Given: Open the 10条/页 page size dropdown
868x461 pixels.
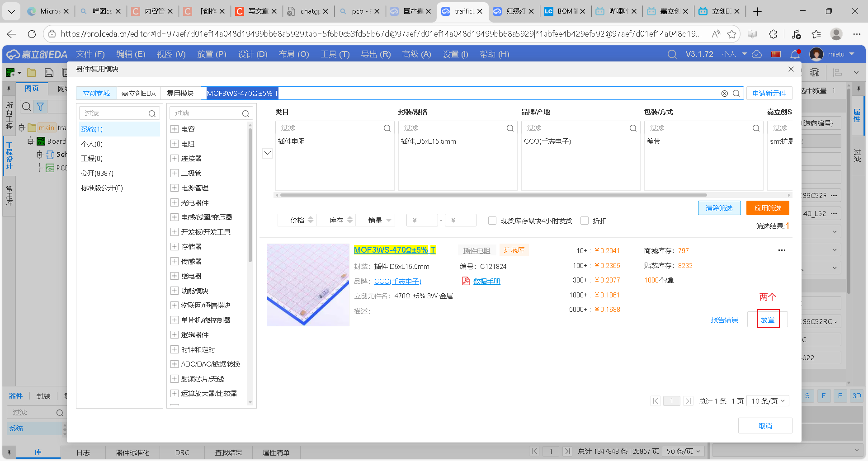Looking at the screenshot, I should (x=767, y=401).
